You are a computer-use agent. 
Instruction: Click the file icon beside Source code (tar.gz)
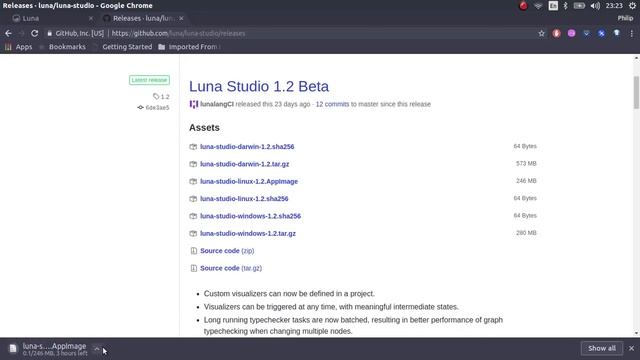193,268
